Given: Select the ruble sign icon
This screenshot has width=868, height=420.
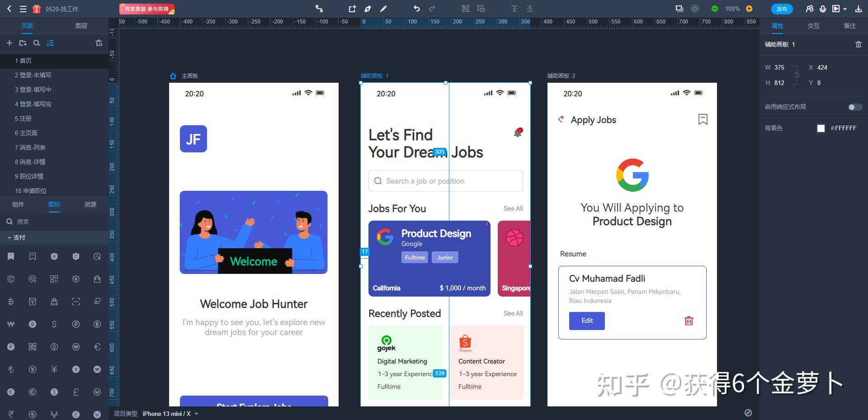Looking at the screenshot, I should [x=97, y=302].
